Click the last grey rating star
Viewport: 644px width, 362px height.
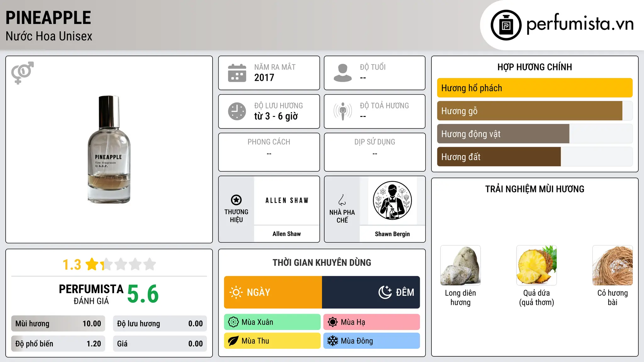click(150, 264)
